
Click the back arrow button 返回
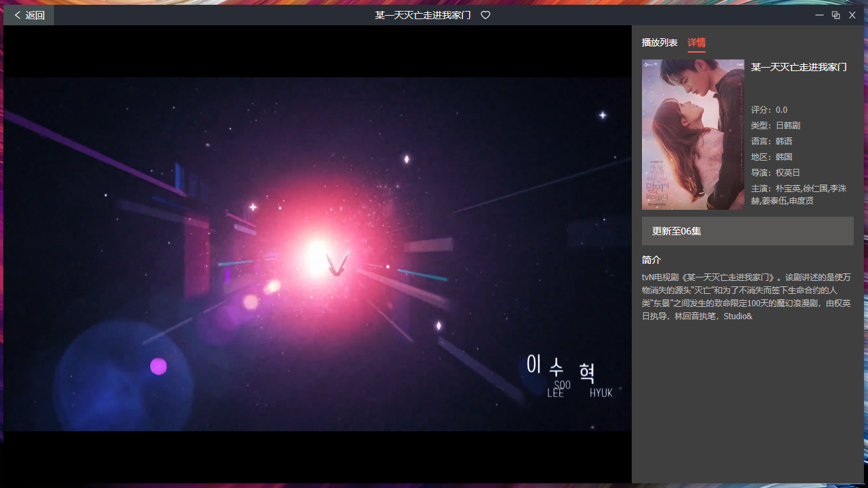(x=29, y=15)
